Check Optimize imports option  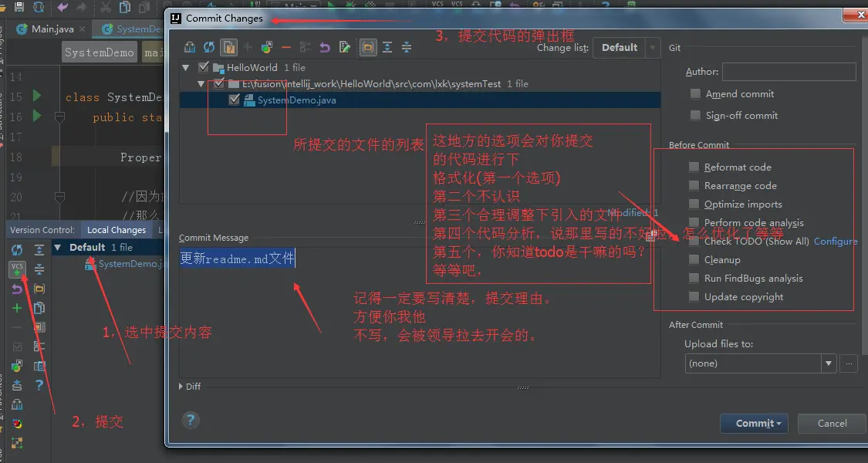click(694, 204)
